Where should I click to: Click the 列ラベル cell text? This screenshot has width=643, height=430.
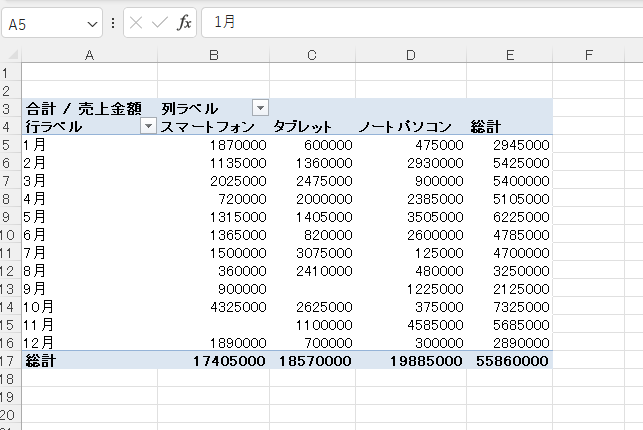click(189, 109)
